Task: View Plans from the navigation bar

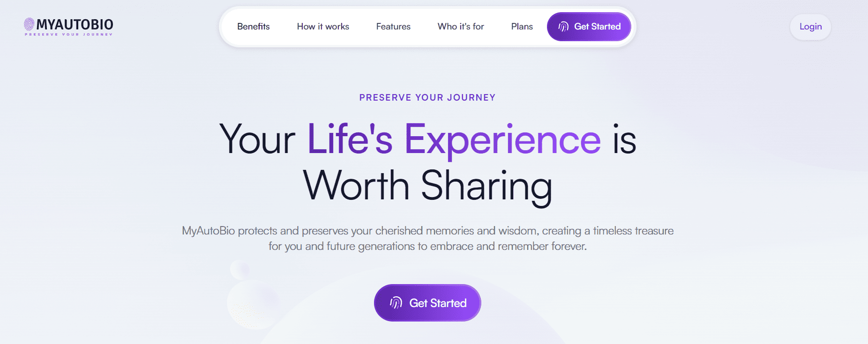Action: pyautogui.click(x=522, y=27)
